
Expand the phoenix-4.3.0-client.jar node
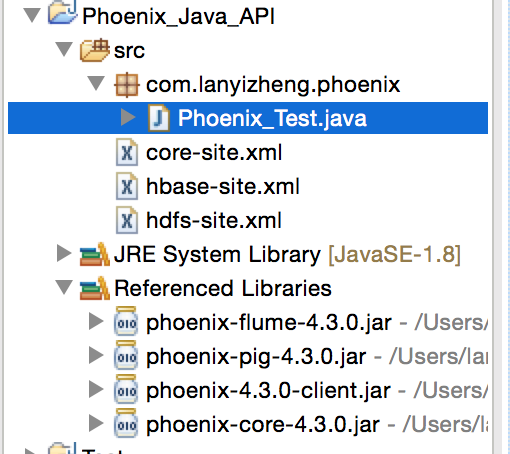(96, 389)
